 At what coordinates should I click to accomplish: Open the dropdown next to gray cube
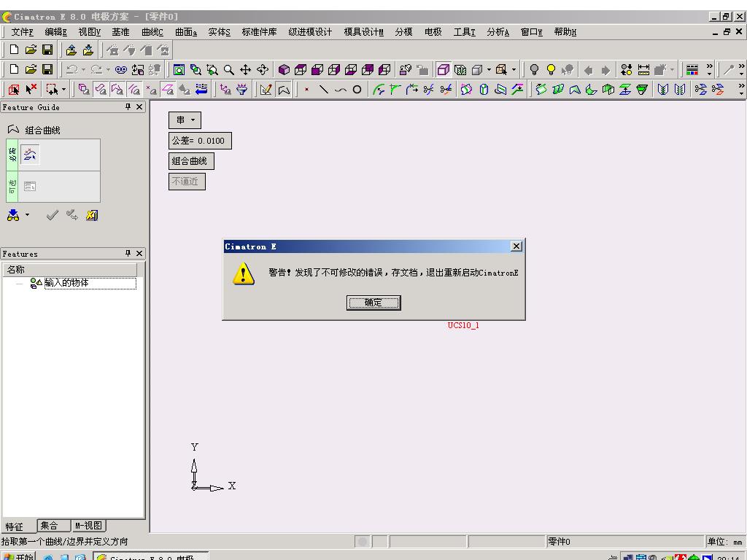click(x=489, y=70)
